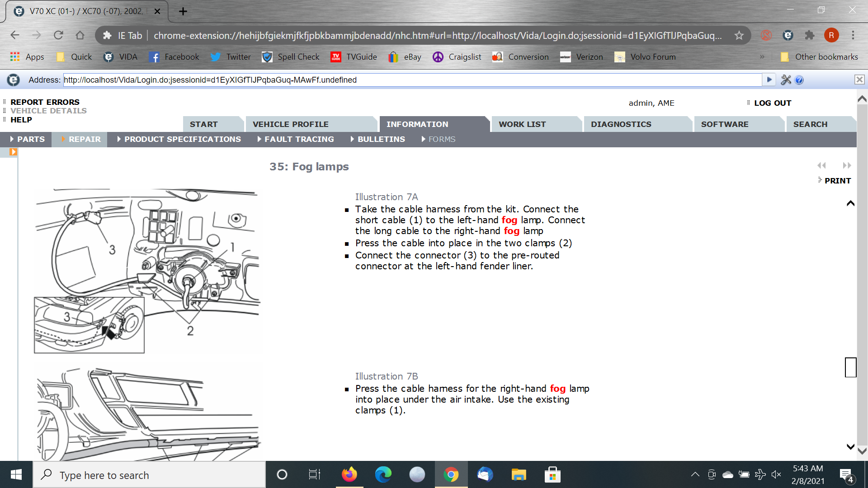
Task: Switch to the DIAGNOSTICS tab
Action: (x=621, y=124)
